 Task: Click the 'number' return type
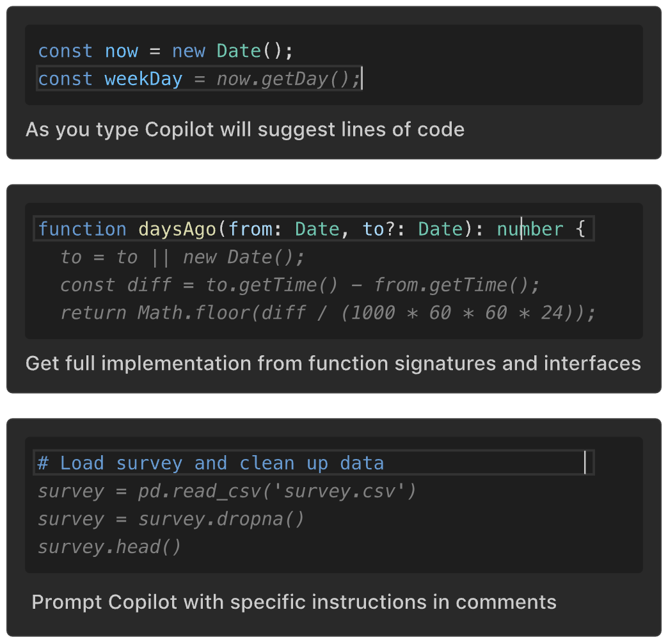click(x=530, y=229)
